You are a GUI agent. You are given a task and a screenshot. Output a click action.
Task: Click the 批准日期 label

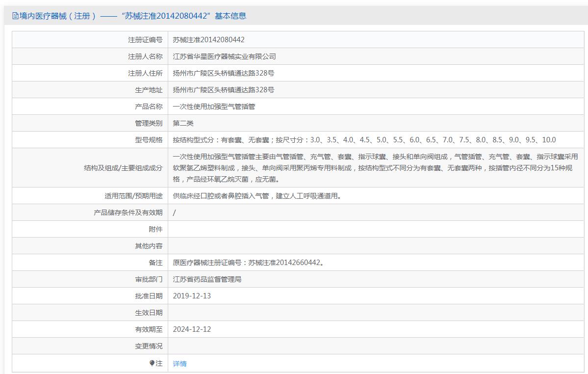[149, 296]
